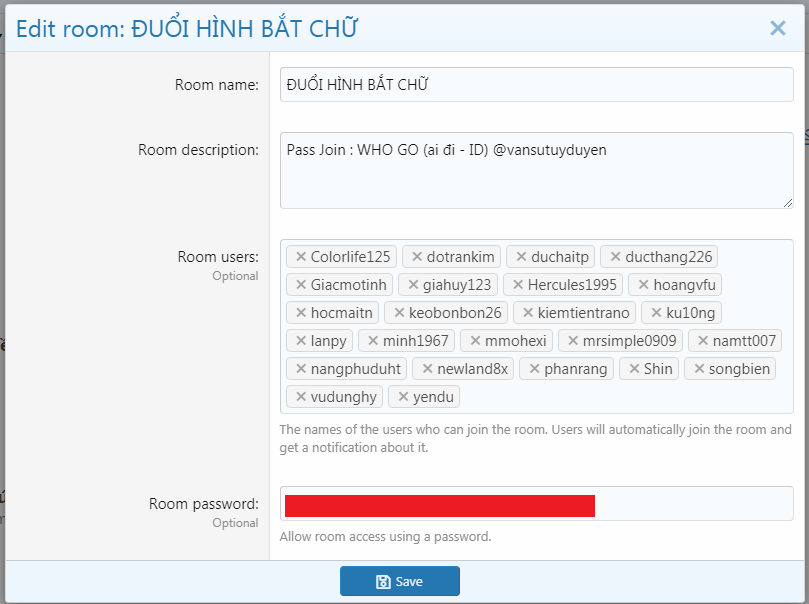Click x next to Shin tag
809x604 pixels.
coord(633,369)
